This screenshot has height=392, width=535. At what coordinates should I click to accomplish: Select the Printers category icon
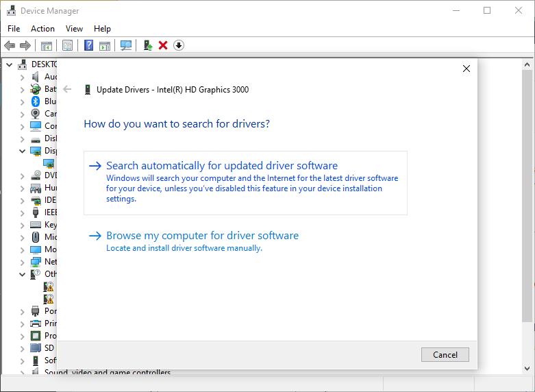[36, 323]
